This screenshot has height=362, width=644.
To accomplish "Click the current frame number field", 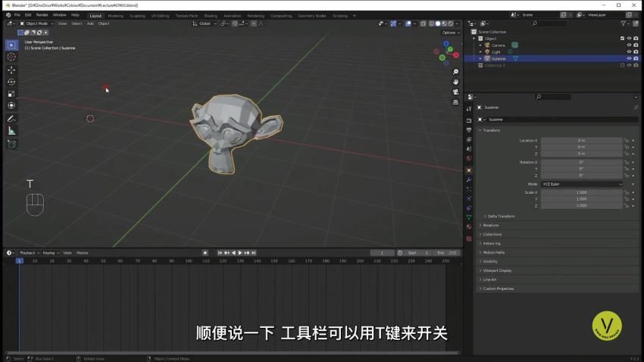I will coord(382,253).
